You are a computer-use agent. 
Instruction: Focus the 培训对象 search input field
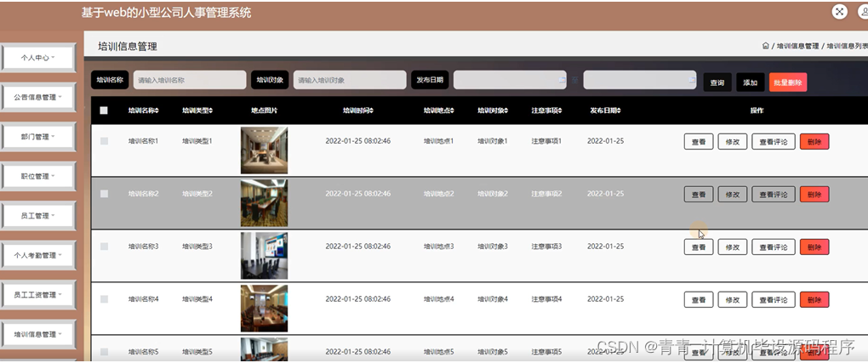[350, 80]
